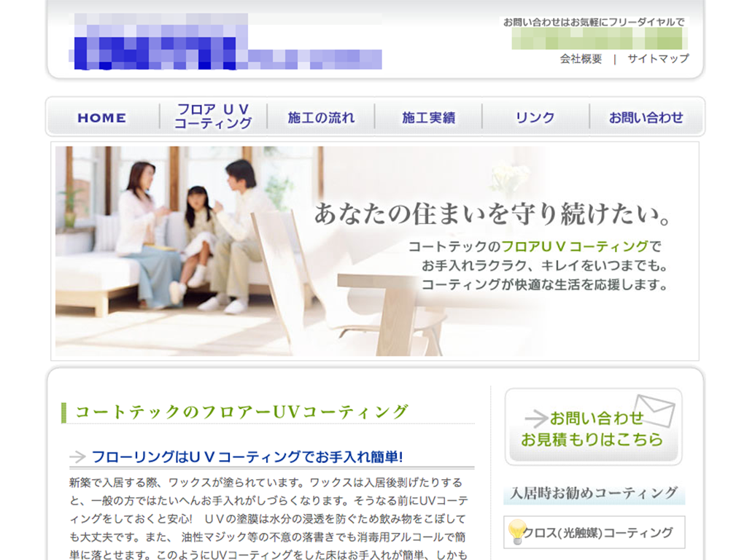This screenshot has height=560, width=747.
Task: Click the あなたの住まいを守り続けたい slogan
Action: 492,214
